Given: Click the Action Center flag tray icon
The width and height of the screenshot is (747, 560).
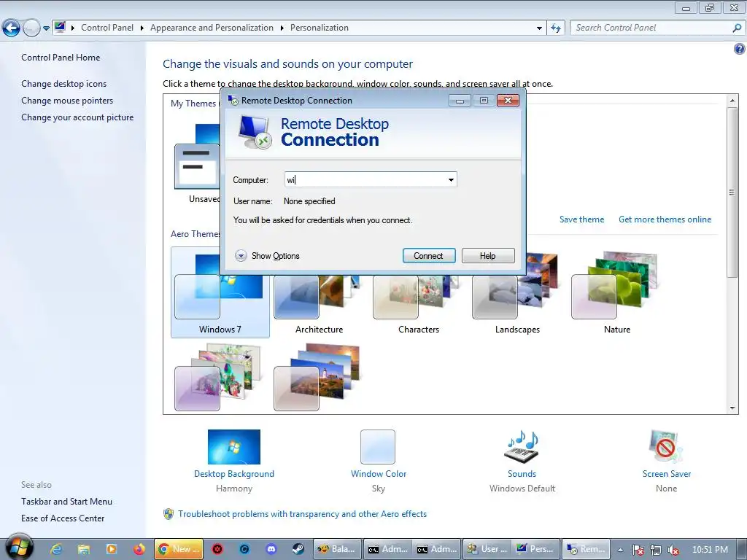Looking at the screenshot, I should 638,550.
